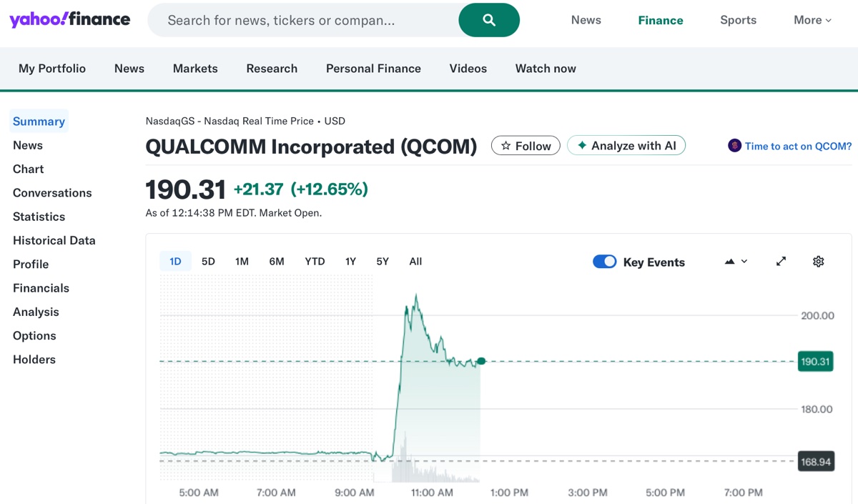Open the chart settings gear icon
The height and width of the screenshot is (504, 858).
coord(818,262)
